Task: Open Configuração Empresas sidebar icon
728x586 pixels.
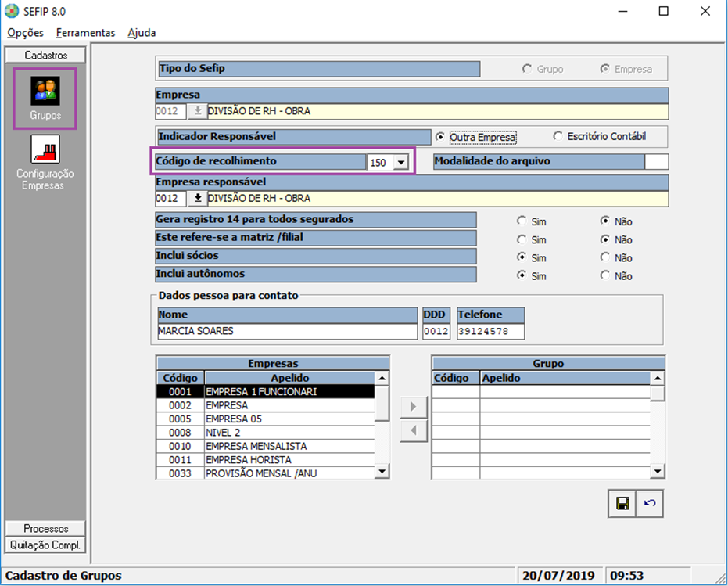Action: [45, 149]
